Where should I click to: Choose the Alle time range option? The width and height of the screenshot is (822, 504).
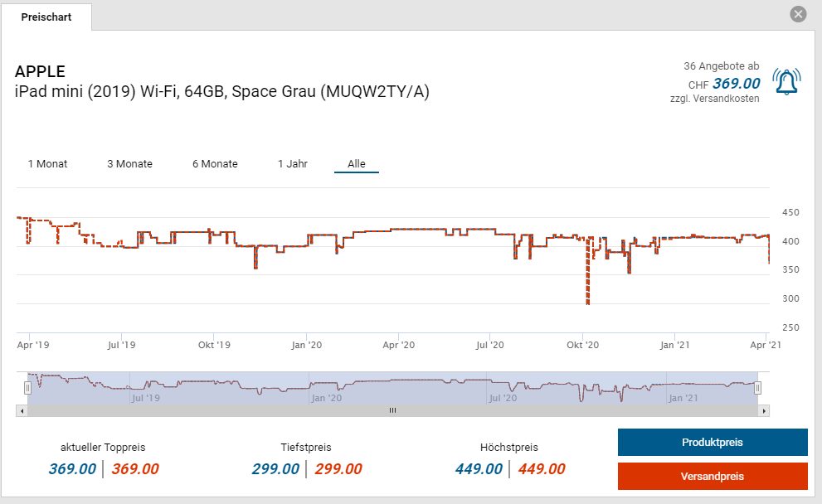[357, 164]
